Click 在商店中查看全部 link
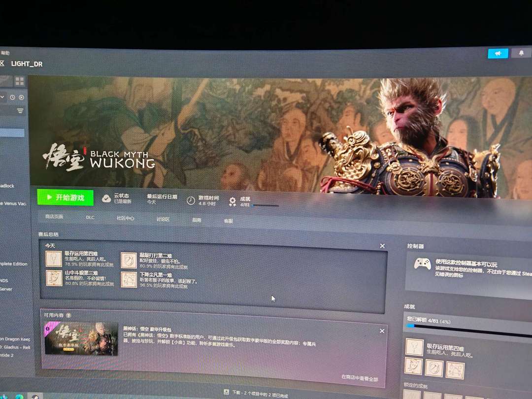Viewport: 532px width, 399px height. [x=360, y=378]
